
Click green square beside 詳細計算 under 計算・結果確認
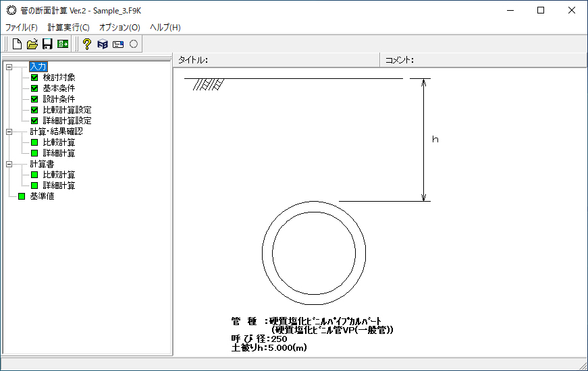click(x=34, y=153)
